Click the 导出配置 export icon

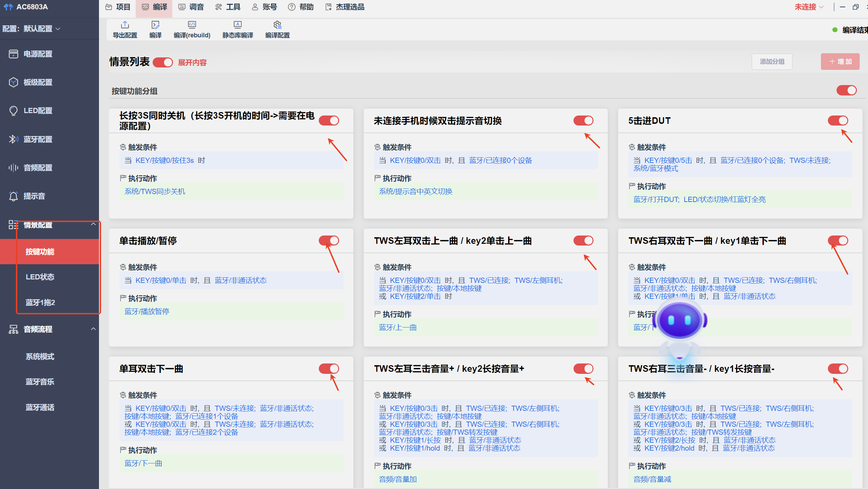125,25
